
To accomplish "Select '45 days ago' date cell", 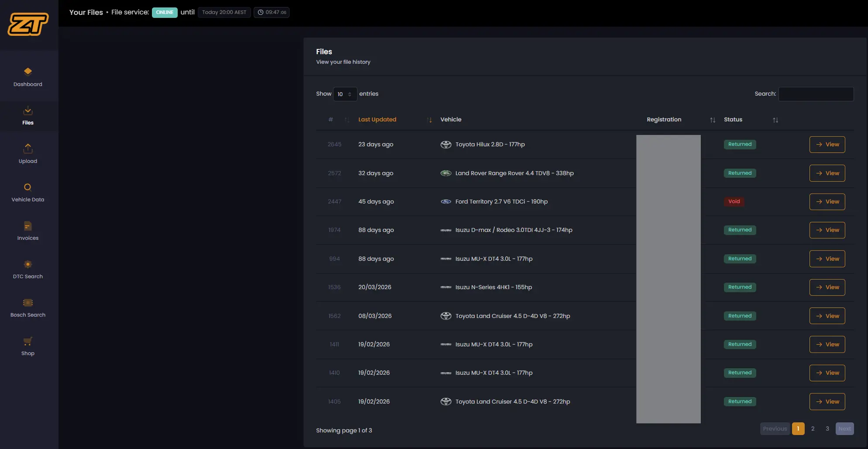I will coord(376,201).
